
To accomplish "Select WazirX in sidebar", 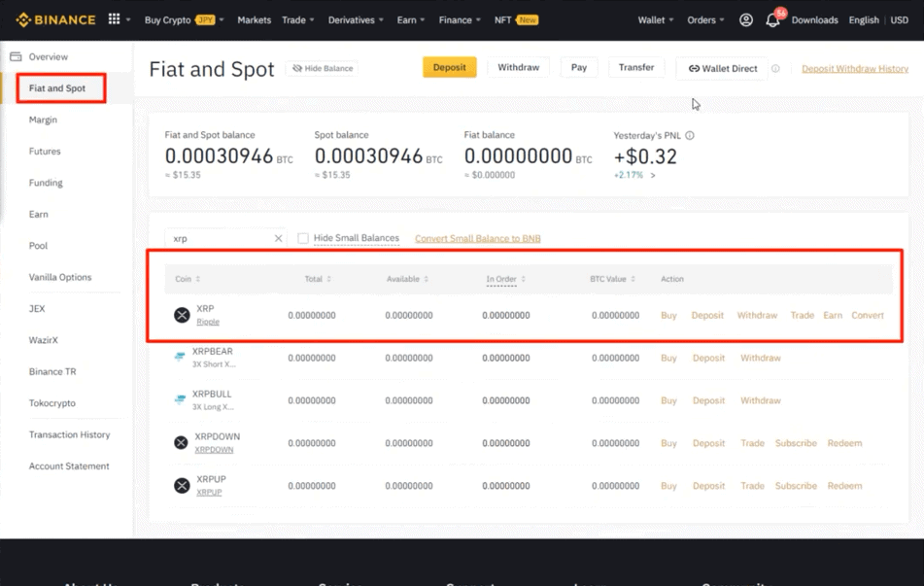I will (x=44, y=340).
